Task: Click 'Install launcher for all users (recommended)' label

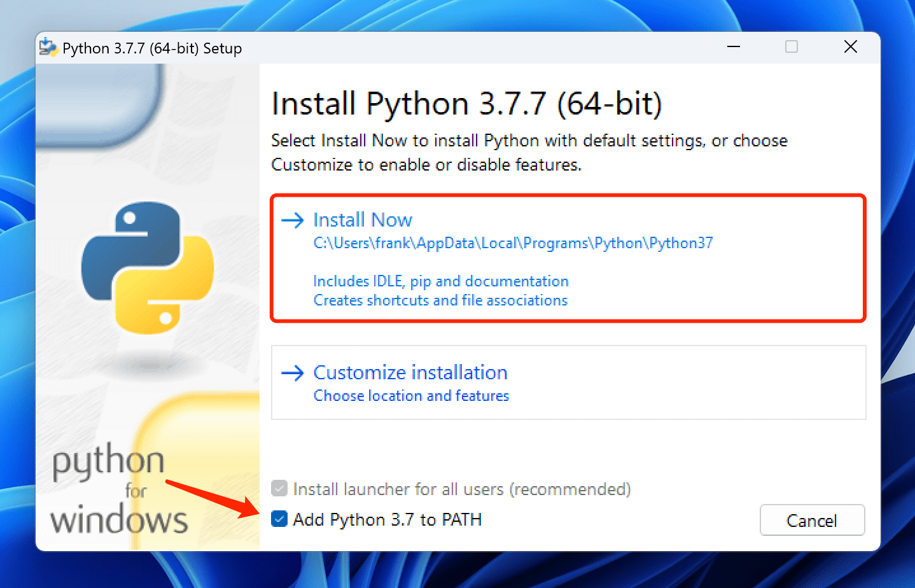Action: [461, 489]
